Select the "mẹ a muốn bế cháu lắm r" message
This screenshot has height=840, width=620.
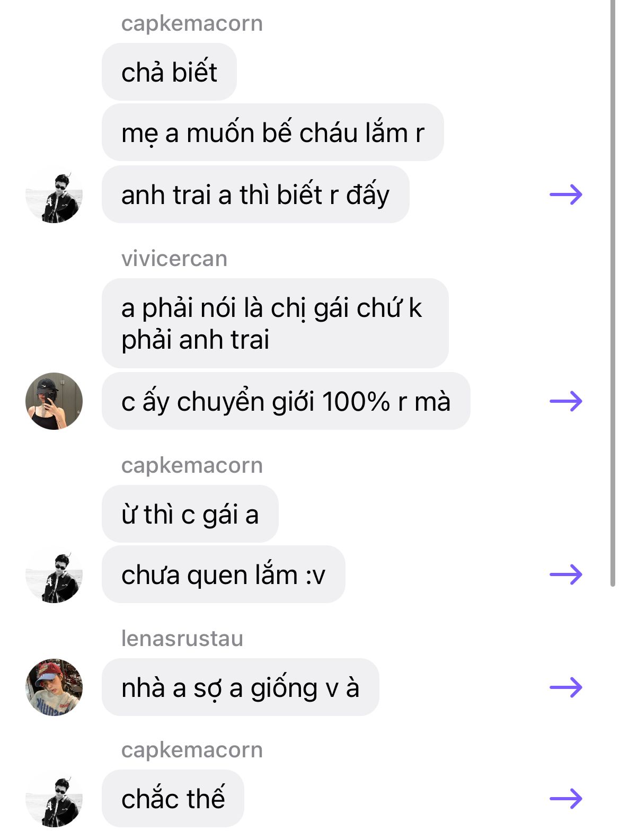point(272,132)
